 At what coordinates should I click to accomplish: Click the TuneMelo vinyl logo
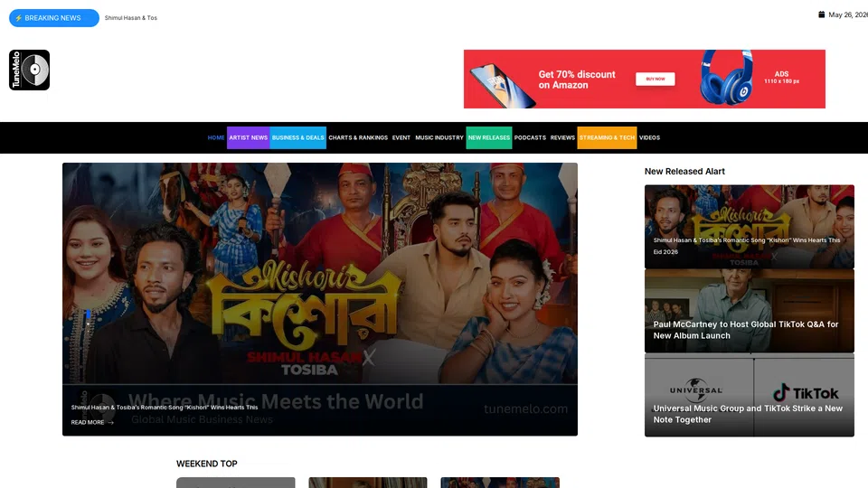(x=29, y=70)
